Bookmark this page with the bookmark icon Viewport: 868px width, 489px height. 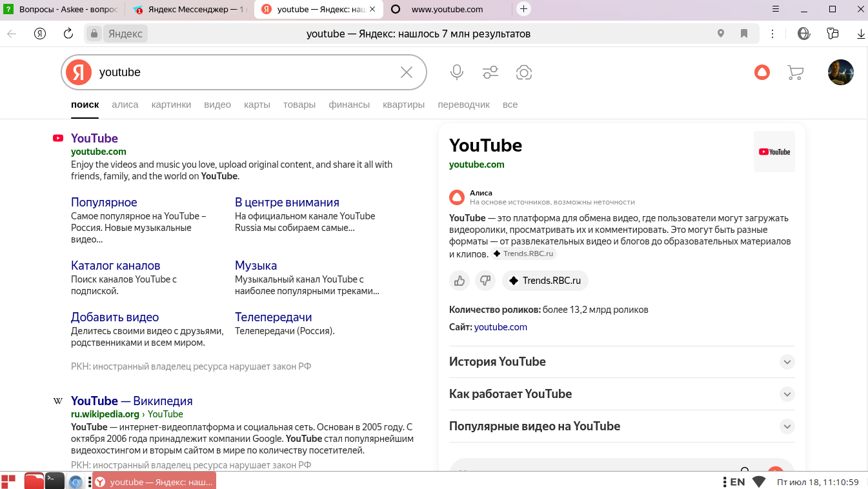pyautogui.click(x=744, y=34)
